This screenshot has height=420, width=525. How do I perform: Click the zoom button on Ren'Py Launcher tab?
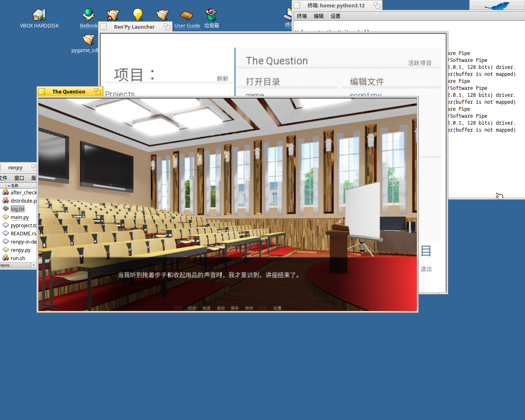click(167, 26)
